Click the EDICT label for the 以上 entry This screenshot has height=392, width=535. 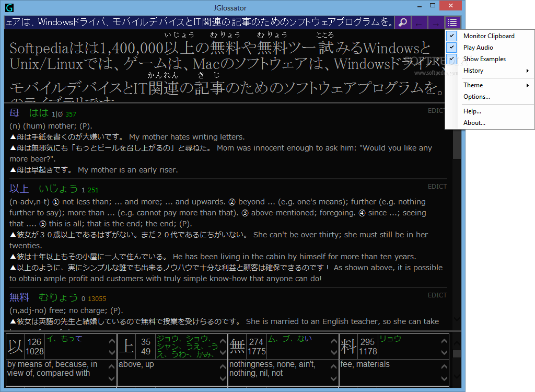437,187
